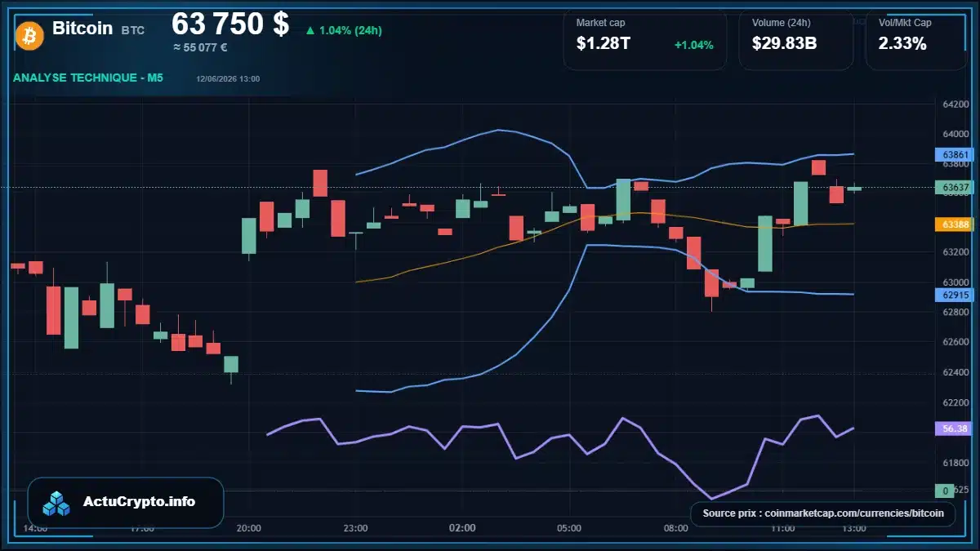The width and height of the screenshot is (980, 551).
Task: Click the 63 750 $ price value
Action: tap(230, 24)
